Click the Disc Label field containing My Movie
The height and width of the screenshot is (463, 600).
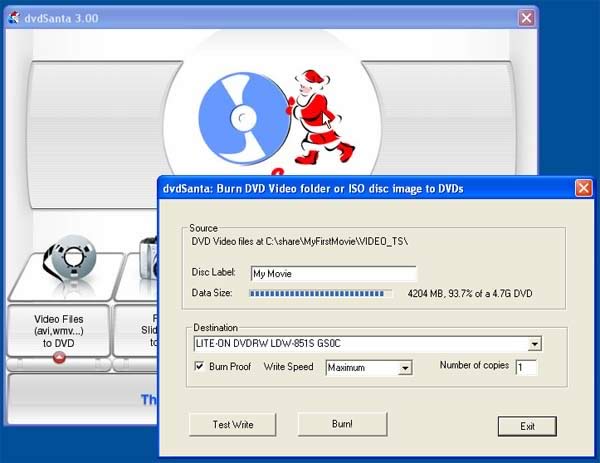click(333, 274)
